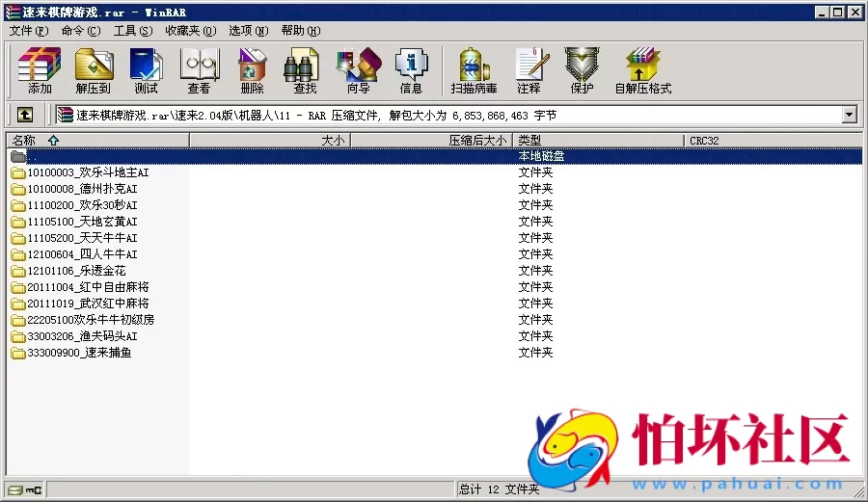Open the File (文件) menu
868x502 pixels.
[x=29, y=31]
